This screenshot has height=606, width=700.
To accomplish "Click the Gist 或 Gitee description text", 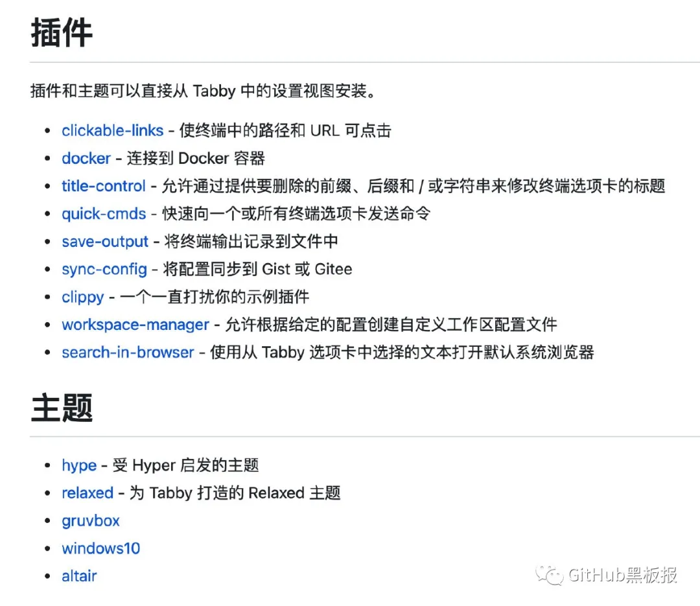I will (x=307, y=269).
